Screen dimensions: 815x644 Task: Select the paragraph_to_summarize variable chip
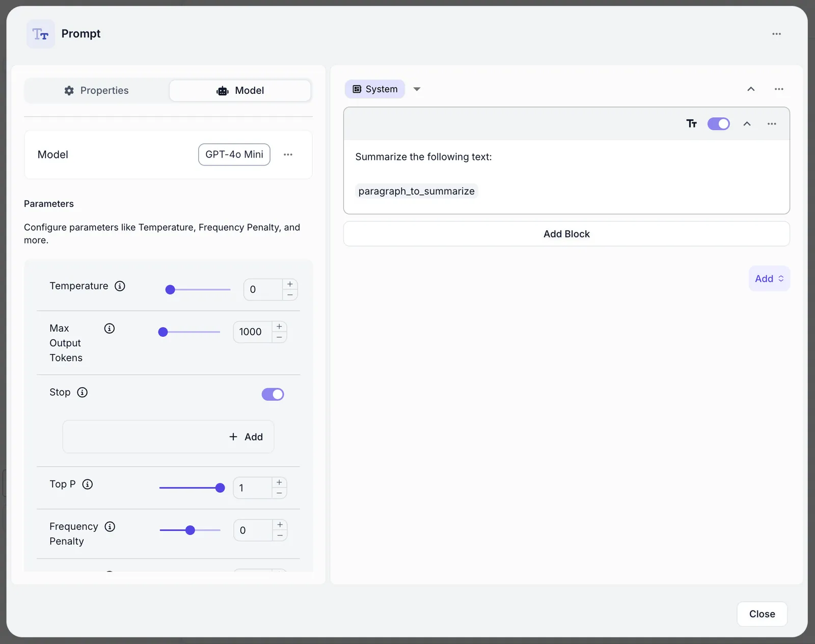[416, 191]
